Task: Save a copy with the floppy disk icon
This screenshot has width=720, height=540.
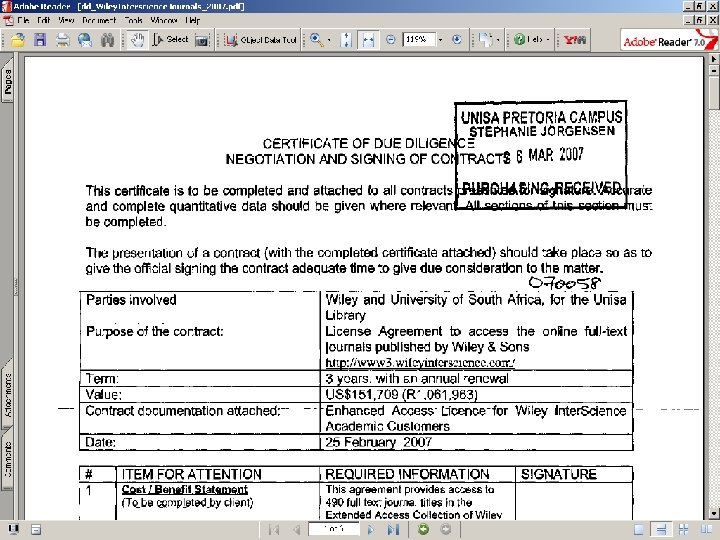Action: [x=40, y=40]
